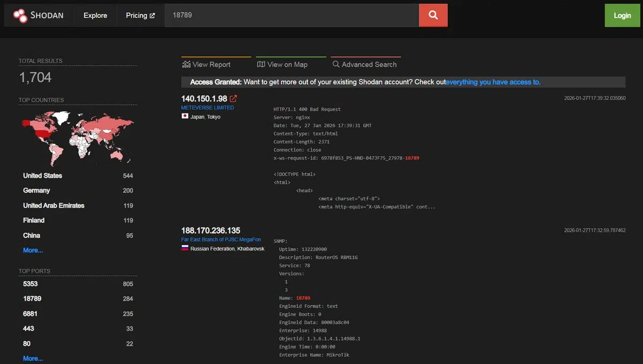The width and height of the screenshot is (643, 364).
Task: Click the external link icon next to Pricing
Action: 152,16
